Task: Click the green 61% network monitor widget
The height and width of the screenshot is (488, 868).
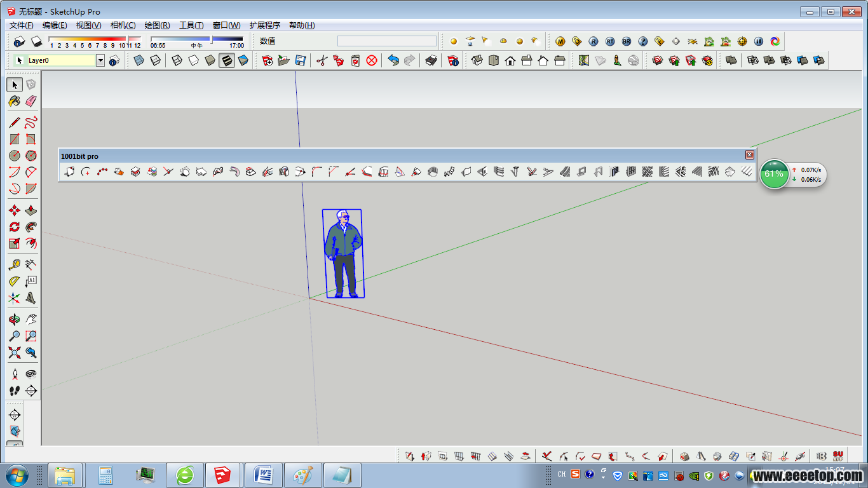Action: (774, 174)
